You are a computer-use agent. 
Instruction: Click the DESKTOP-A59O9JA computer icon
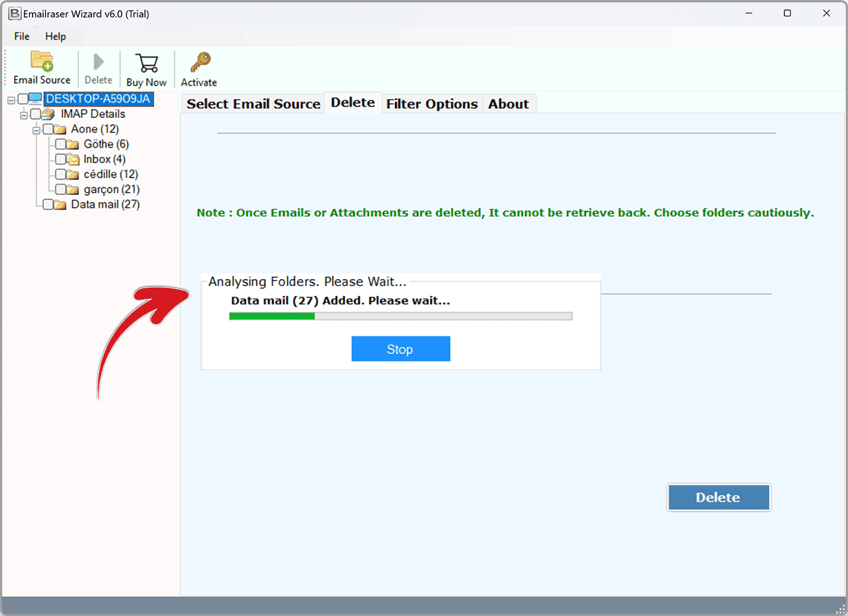(35, 99)
